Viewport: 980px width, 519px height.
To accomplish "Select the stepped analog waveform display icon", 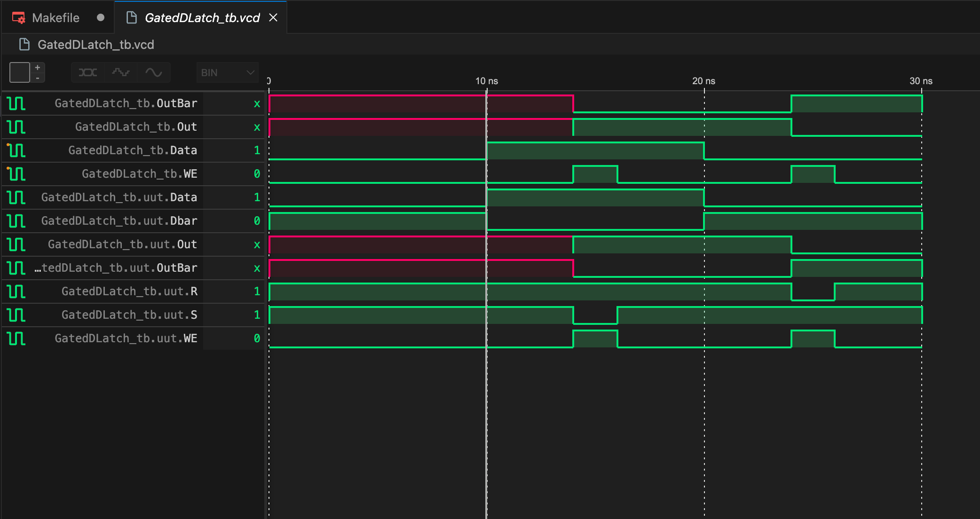I will coord(120,72).
